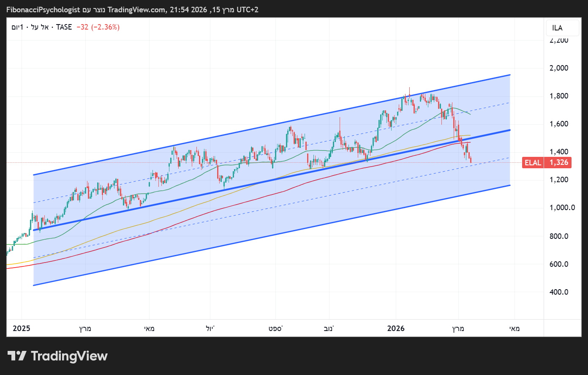
Task: Click the 2025 time axis label
Action: 22,328
